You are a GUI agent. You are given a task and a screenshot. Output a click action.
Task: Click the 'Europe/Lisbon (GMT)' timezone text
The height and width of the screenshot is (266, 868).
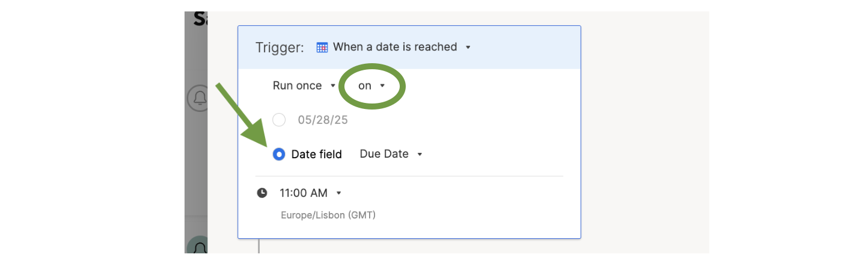coord(328,215)
